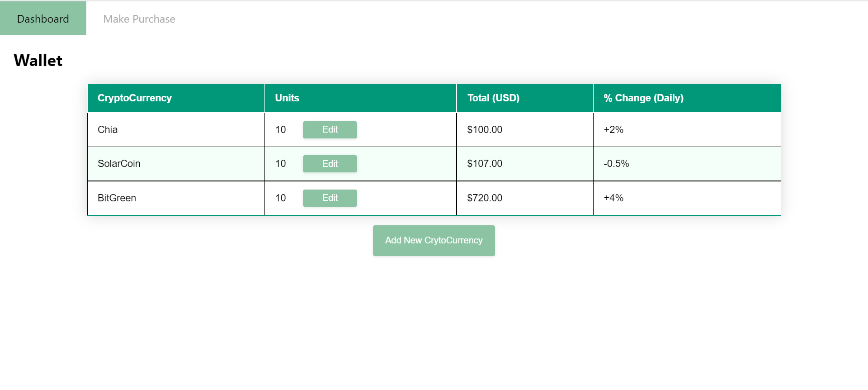Edit the Chia units
Image resolution: width=868 pixels, height=390 pixels.
tap(330, 130)
